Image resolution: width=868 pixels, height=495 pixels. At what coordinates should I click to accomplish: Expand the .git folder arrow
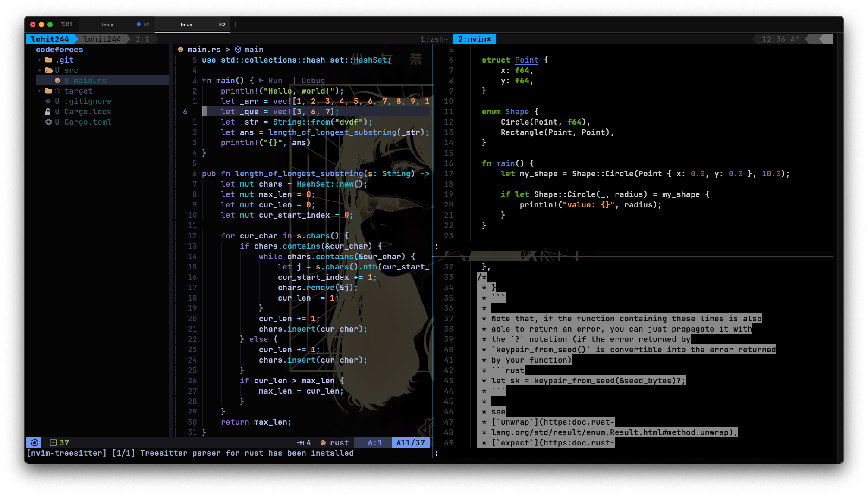(x=40, y=60)
